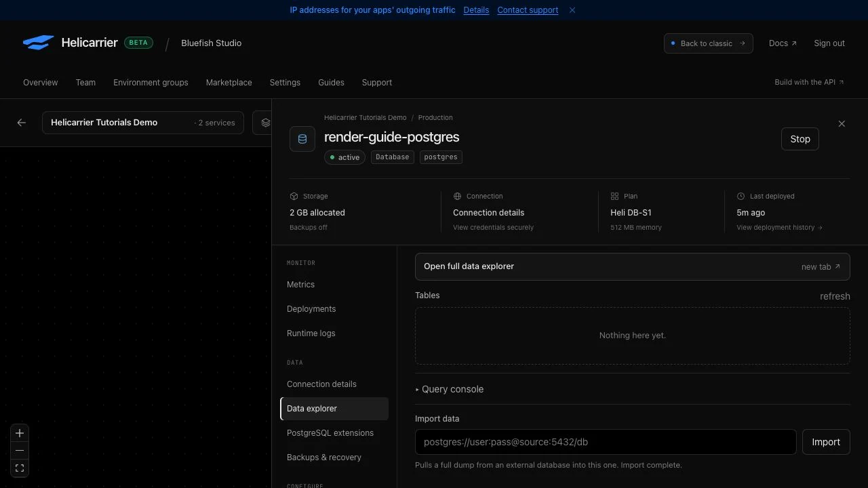Open Runtime logs in the sidebar

click(x=334, y=333)
